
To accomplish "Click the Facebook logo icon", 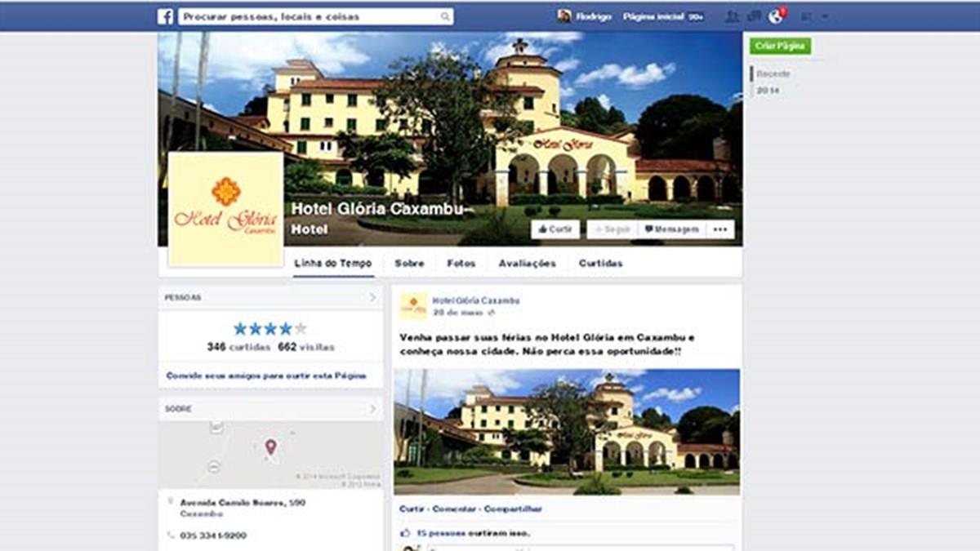I will [x=165, y=16].
